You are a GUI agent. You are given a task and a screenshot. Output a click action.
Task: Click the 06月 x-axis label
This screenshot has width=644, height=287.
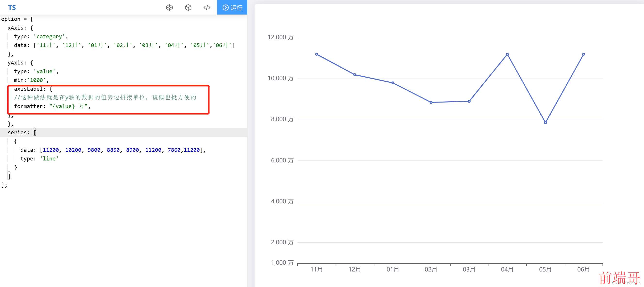584,270
